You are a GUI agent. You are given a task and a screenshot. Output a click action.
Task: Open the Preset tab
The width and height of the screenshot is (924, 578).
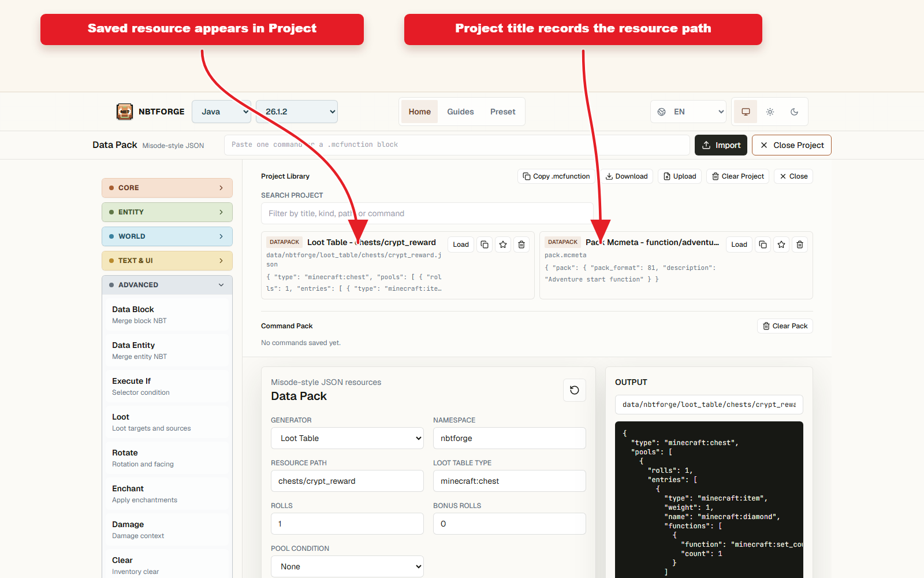[x=503, y=112]
